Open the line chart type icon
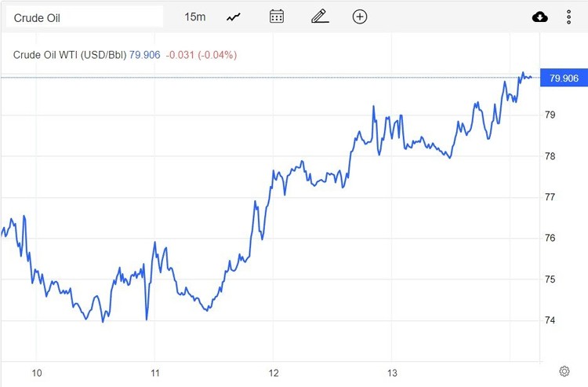Image resolution: width=588 pixels, height=387 pixels. [x=234, y=16]
